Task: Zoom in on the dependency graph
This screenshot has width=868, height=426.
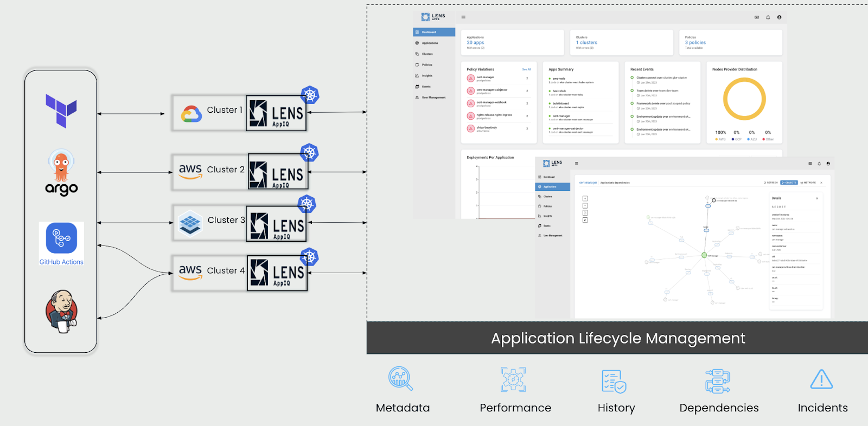Action: click(585, 198)
